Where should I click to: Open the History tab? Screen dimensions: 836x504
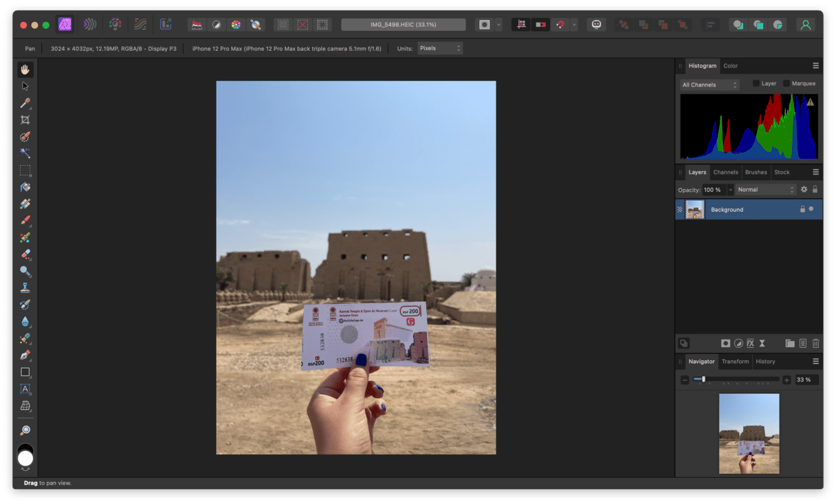click(x=765, y=361)
